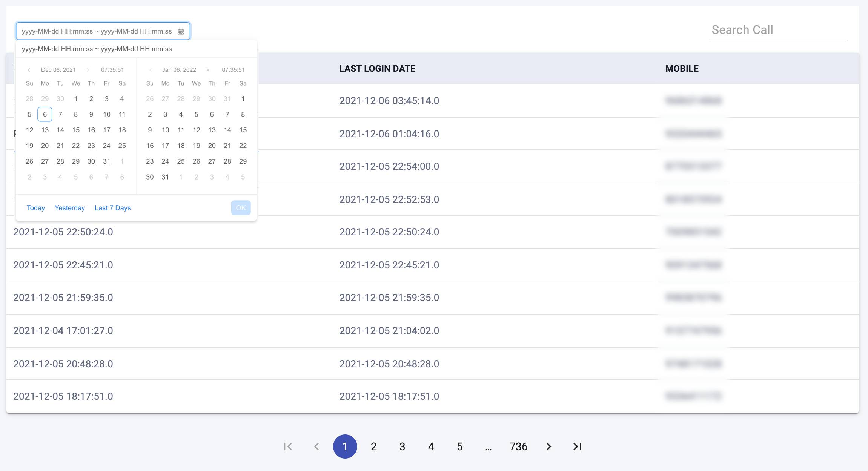Open left calendar time picker 07:35:51
The height and width of the screenshot is (471, 868).
[112, 70]
